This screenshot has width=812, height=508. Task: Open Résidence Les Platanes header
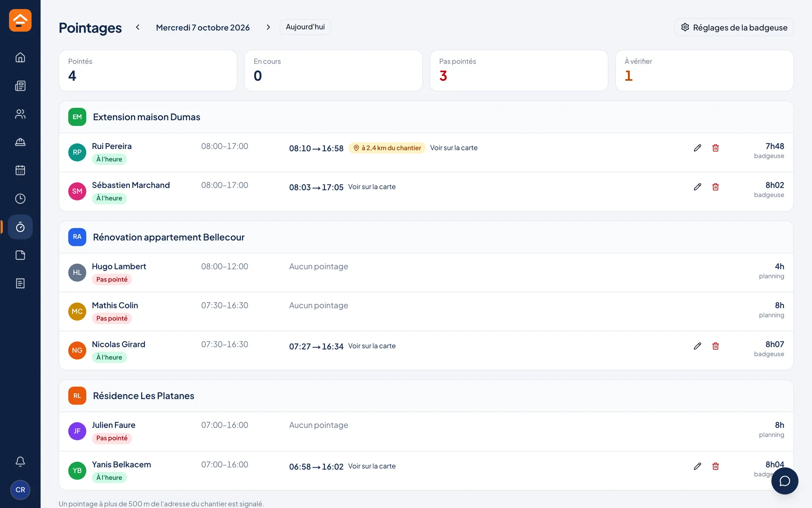point(426,396)
